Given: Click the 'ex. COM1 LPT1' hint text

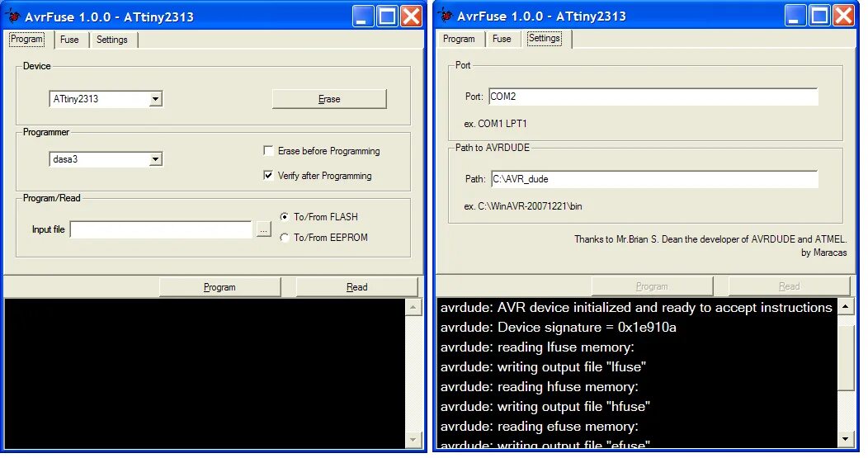Looking at the screenshot, I should pos(495,124).
